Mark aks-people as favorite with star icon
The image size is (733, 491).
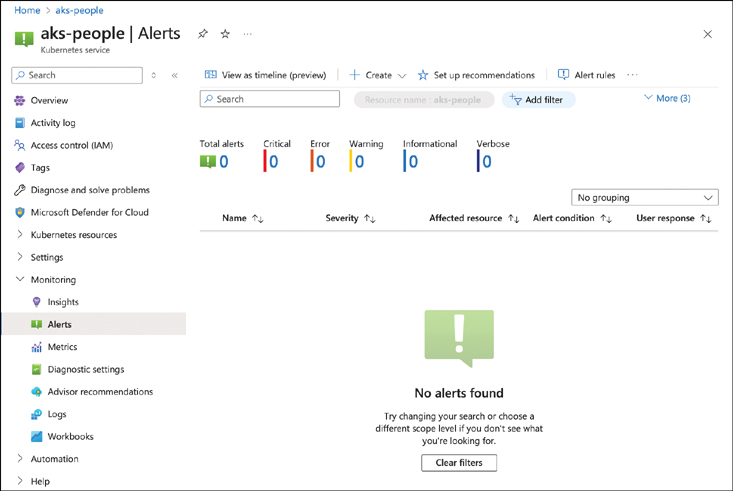225,34
